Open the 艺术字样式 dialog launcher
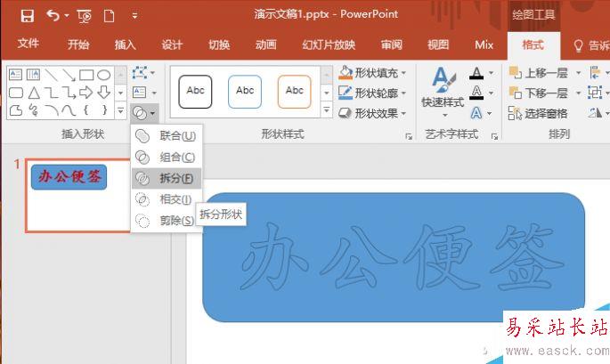610x364 pixels. tap(494, 136)
